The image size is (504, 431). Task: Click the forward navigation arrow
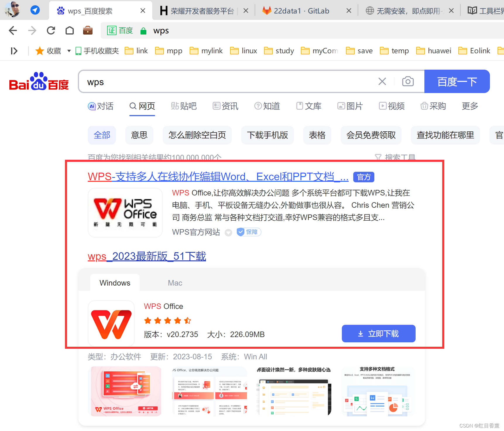point(32,30)
